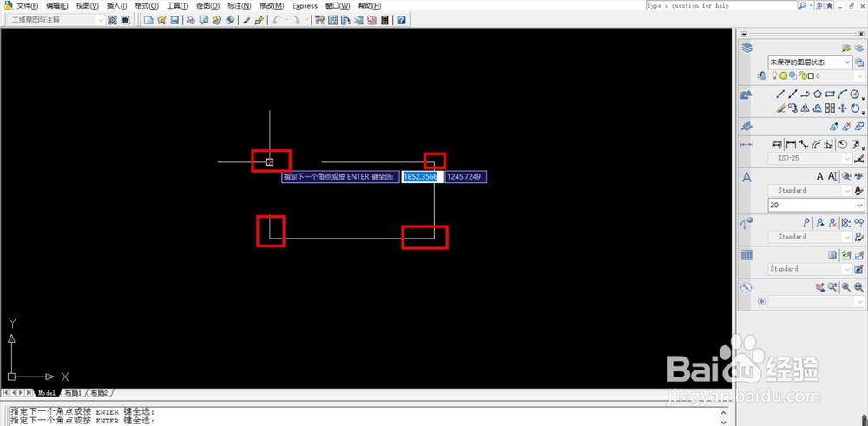Select the Circle draw tool

tap(854, 94)
